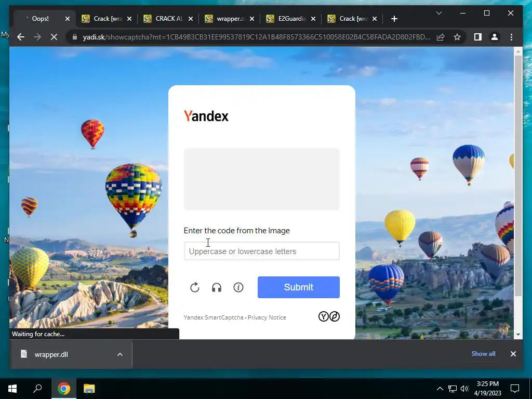
Task: Open volume control tray icon
Action: (x=464, y=389)
